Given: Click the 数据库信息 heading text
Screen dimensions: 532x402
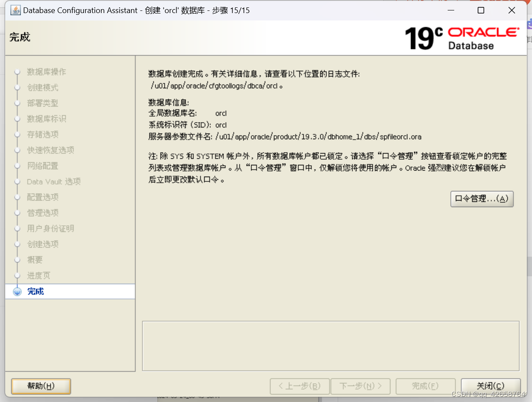Looking at the screenshot, I should [x=169, y=103].
